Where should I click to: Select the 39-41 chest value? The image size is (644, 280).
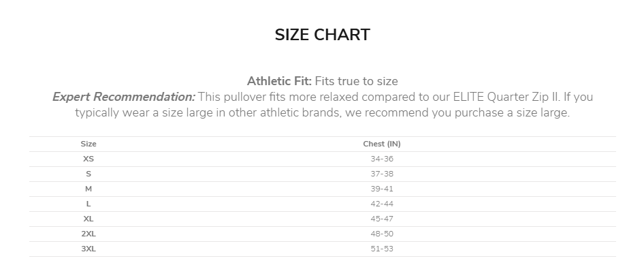tap(382, 189)
